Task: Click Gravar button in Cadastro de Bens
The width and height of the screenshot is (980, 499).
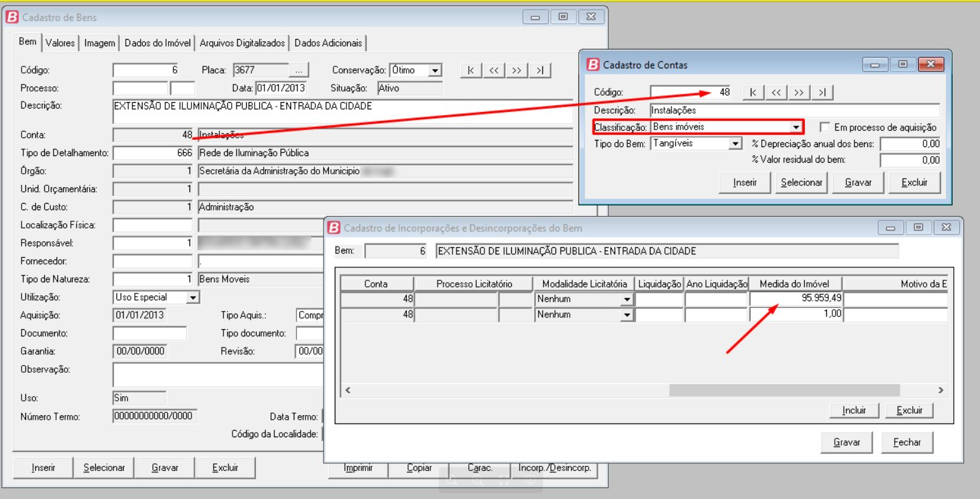Action: pyautogui.click(x=165, y=467)
